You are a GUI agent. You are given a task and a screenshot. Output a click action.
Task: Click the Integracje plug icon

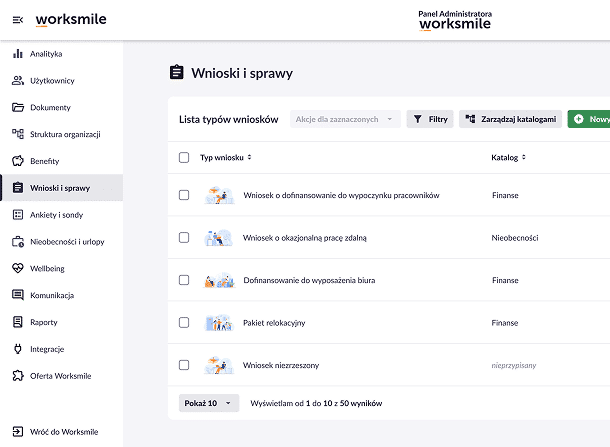click(17, 349)
